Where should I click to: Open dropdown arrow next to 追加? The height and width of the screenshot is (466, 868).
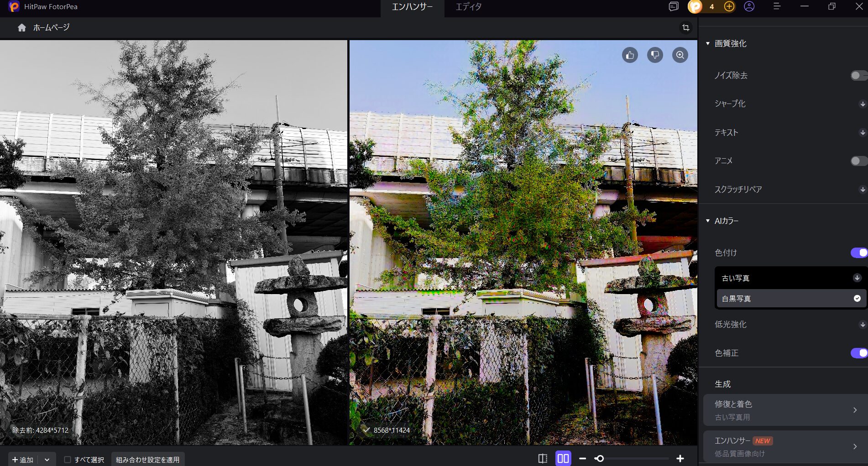click(x=47, y=460)
